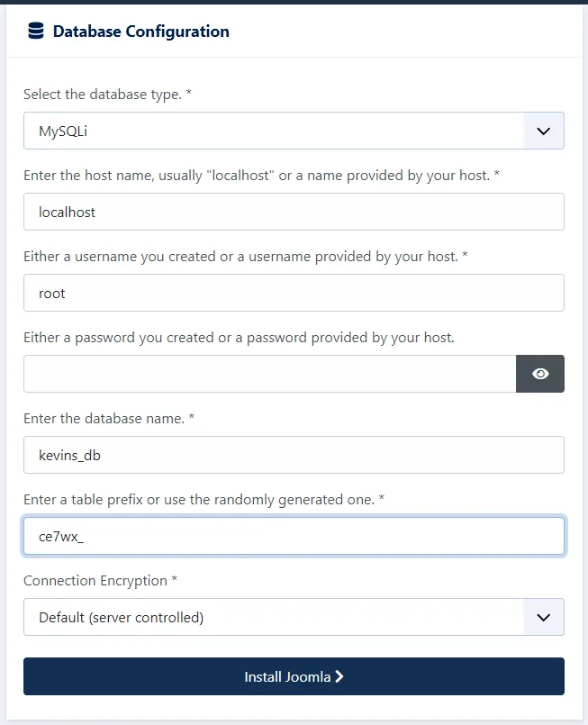Click the 'Enter the host name' label
Image resolution: width=588 pixels, height=725 pixels.
[x=261, y=175]
